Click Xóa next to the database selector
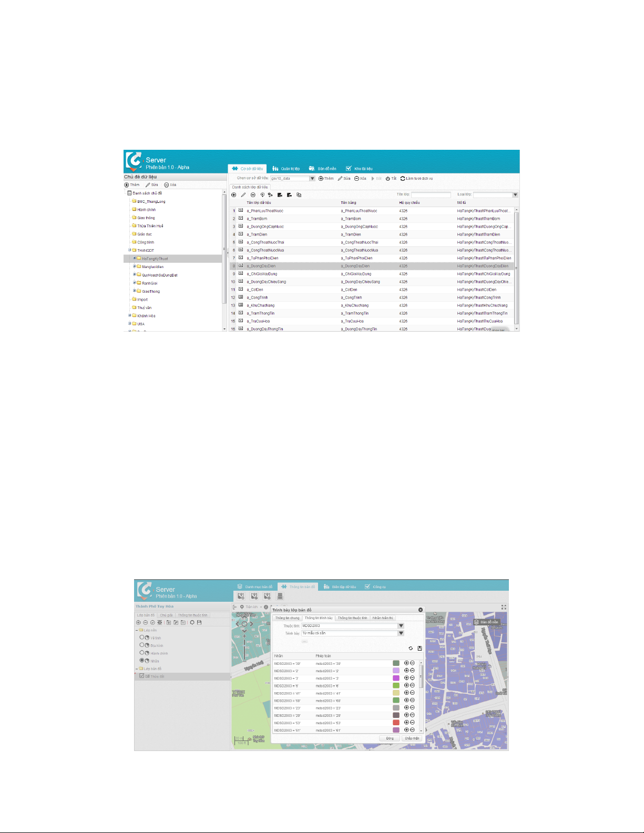This screenshot has height=833, width=644. click(360, 179)
